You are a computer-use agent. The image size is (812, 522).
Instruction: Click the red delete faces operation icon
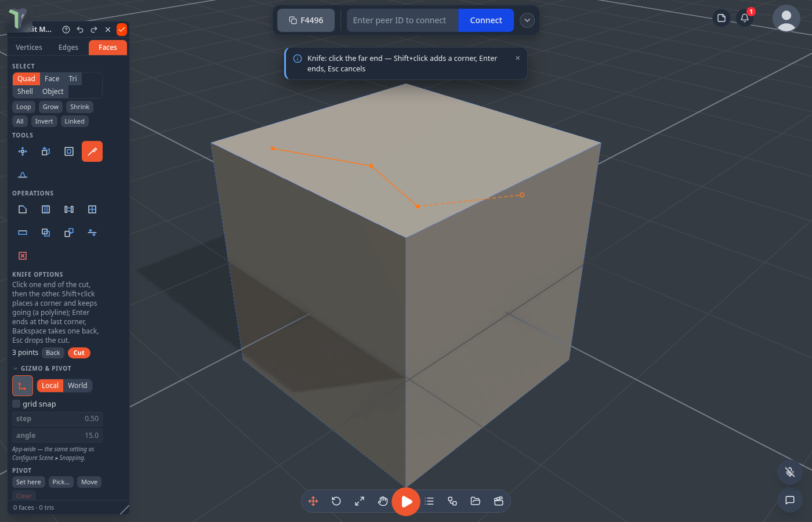click(x=23, y=256)
